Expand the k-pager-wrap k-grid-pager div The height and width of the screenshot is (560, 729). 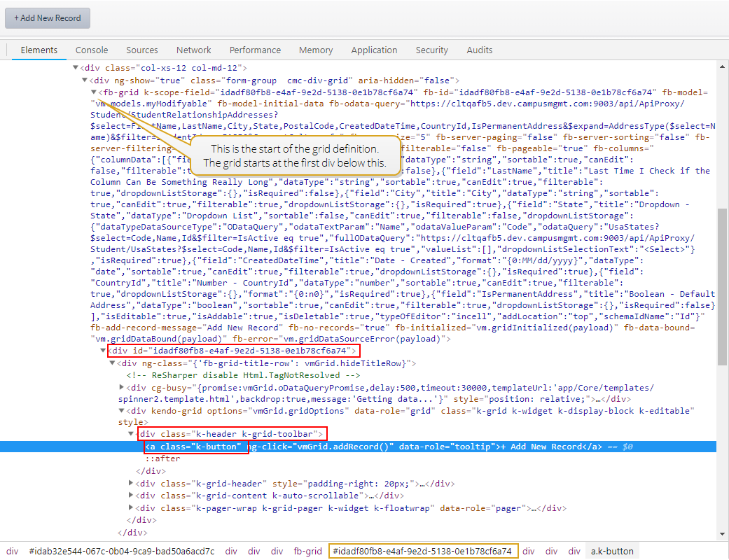pos(131,508)
